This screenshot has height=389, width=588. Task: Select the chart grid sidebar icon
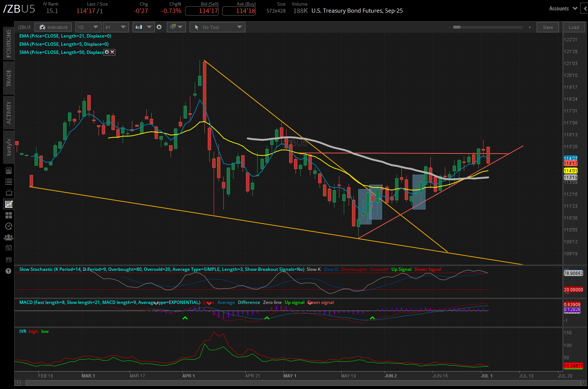[9, 204]
